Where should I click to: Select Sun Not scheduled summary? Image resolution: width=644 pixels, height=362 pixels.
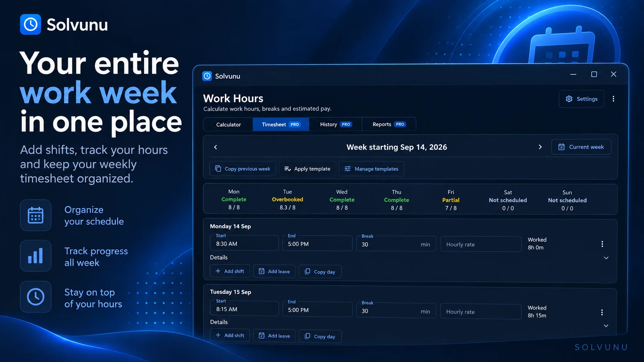coord(567,200)
